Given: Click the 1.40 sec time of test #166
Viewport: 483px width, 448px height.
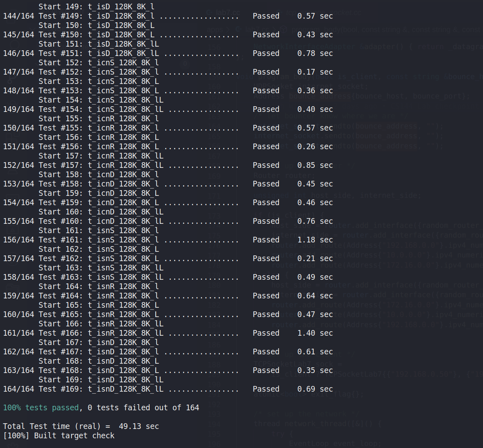Looking at the screenshot, I should [315, 333].
